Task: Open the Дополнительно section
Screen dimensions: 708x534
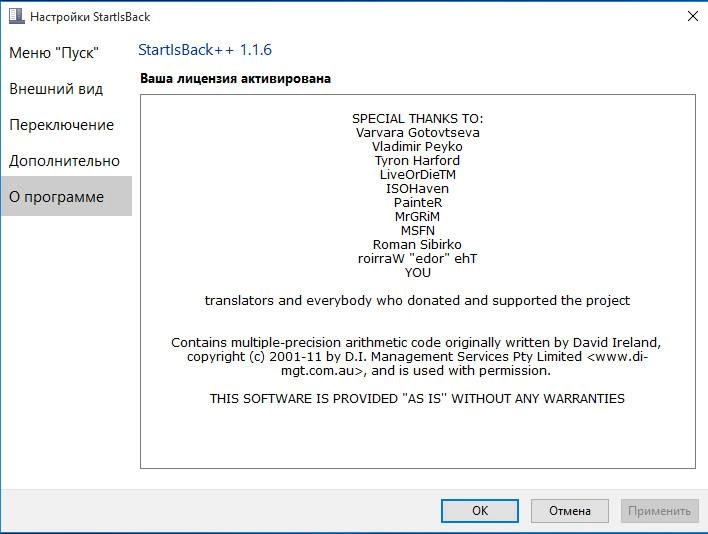Action: (x=64, y=161)
